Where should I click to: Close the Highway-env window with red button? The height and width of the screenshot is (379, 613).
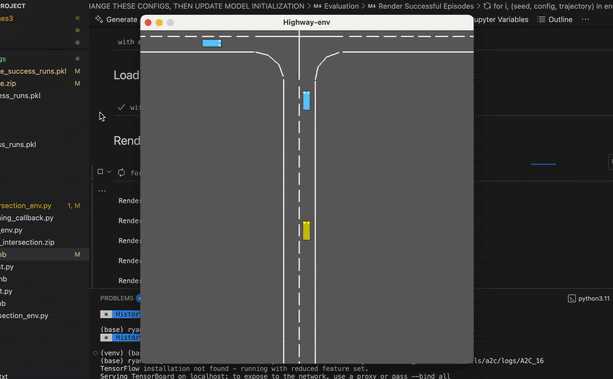point(148,23)
